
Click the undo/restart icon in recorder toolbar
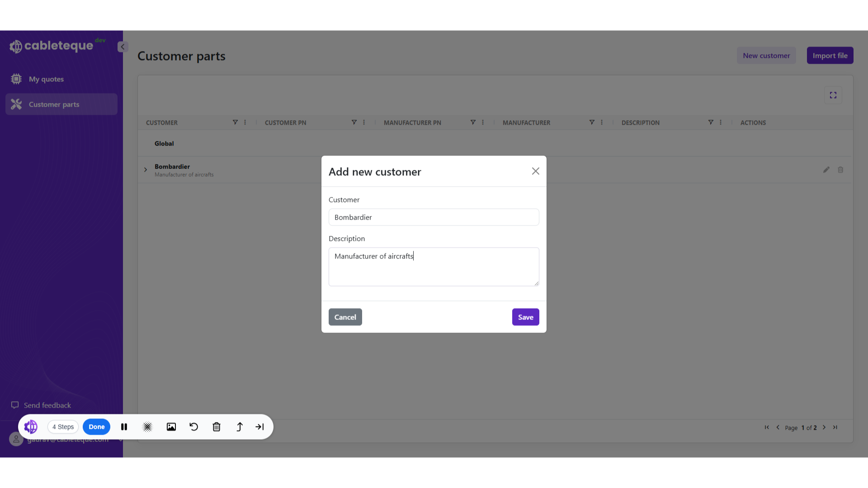coord(194,427)
